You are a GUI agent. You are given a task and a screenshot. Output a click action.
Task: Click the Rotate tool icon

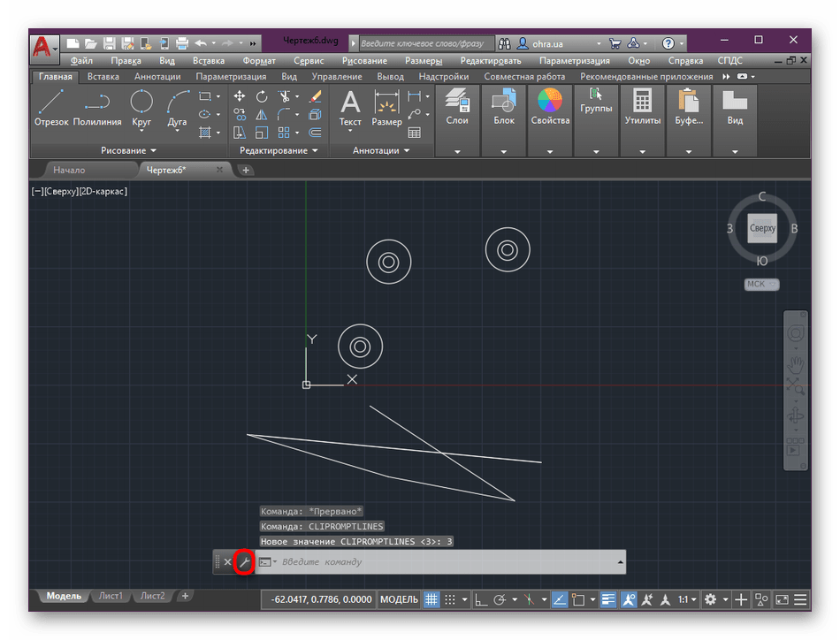point(262,96)
